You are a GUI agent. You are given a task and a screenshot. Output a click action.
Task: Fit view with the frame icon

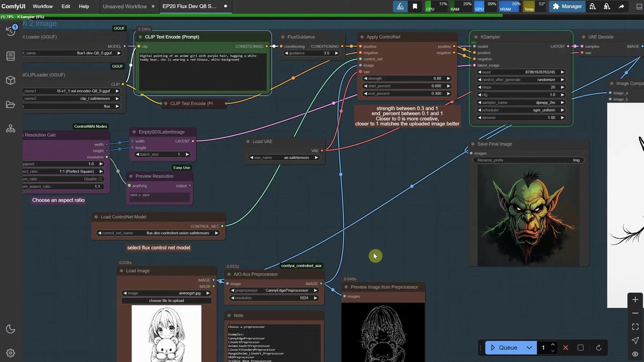click(x=635, y=327)
